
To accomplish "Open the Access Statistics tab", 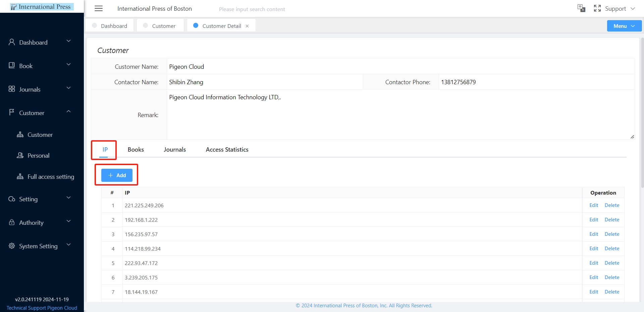I will [x=227, y=150].
